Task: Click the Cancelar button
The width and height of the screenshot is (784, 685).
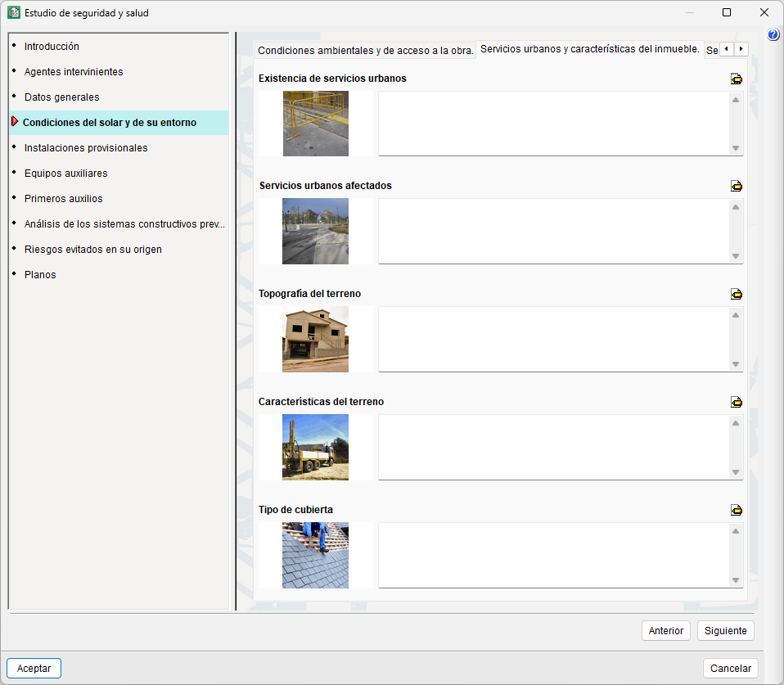Action: tap(731, 668)
